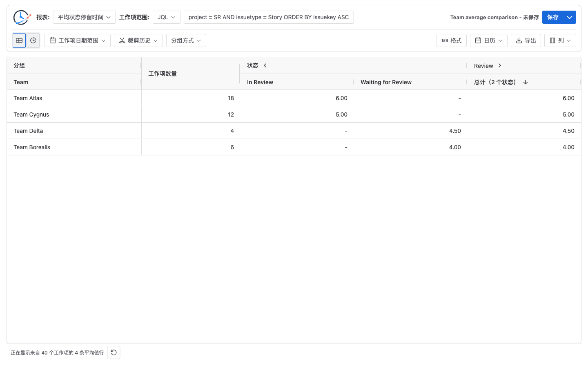Viewport: 588px width, 368px height.
Task: Click the calendar icon in 工作项日期范围
Action: tap(53, 40)
